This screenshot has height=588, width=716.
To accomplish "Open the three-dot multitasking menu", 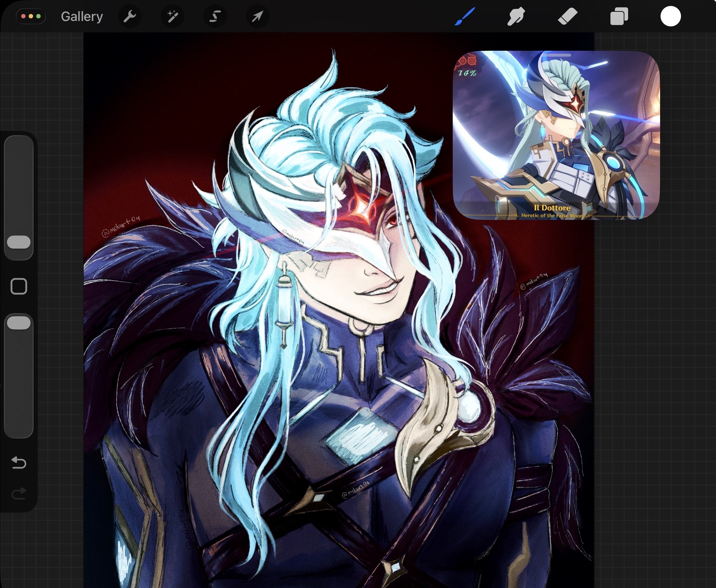I will click(x=31, y=17).
